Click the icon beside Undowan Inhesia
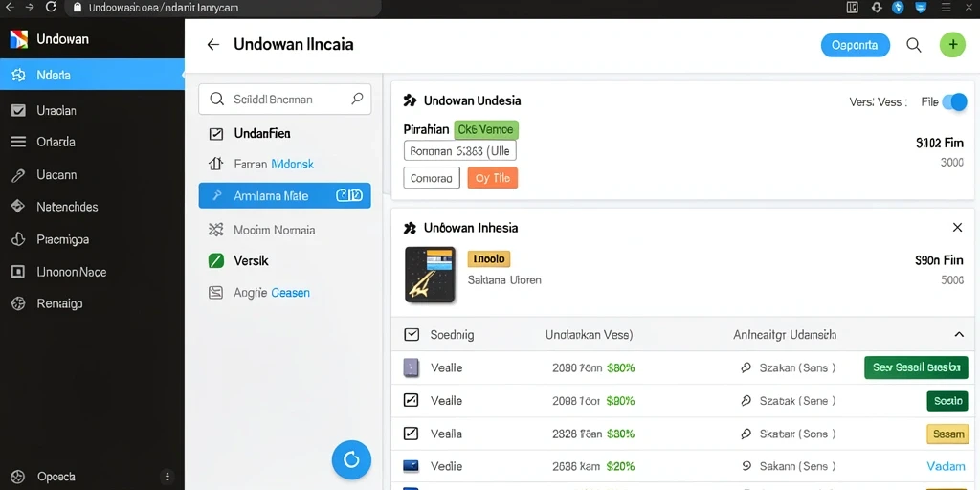 (410, 228)
